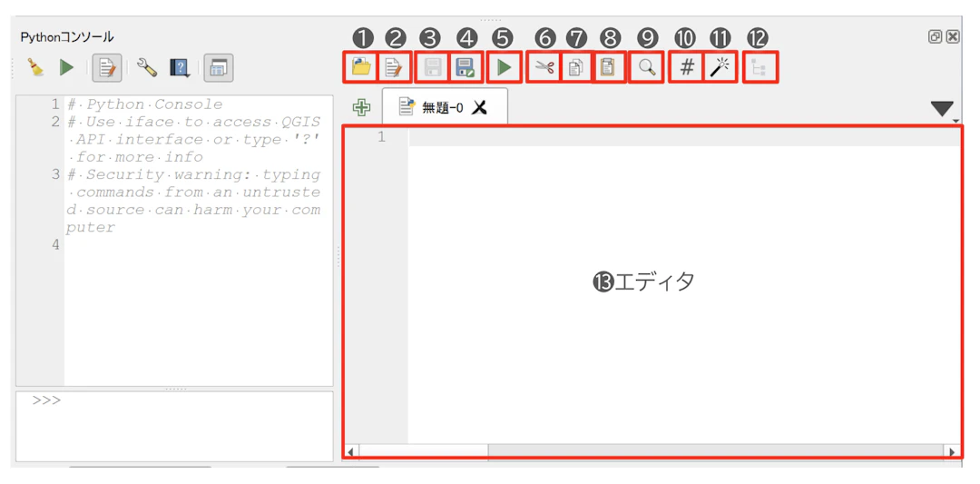Click the >>> console input prompt
Image resolution: width=980 pixels, height=484 pixels.
click(47, 400)
